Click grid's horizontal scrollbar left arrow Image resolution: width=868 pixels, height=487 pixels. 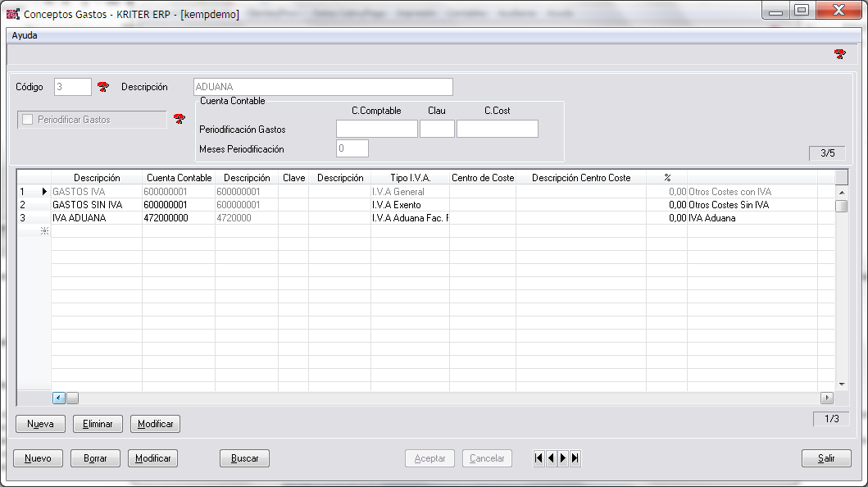click(x=59, y=398)
